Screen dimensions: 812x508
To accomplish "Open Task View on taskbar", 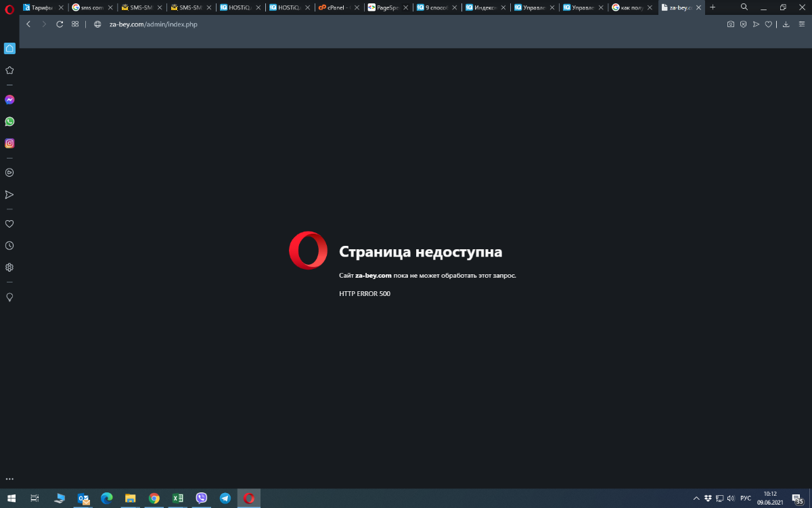I will 35,498.
